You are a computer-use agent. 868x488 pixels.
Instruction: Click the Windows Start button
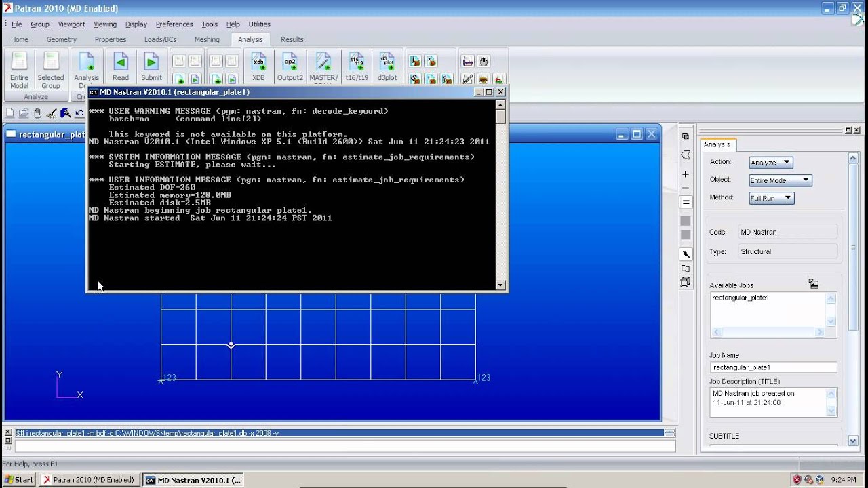point(18,479)
